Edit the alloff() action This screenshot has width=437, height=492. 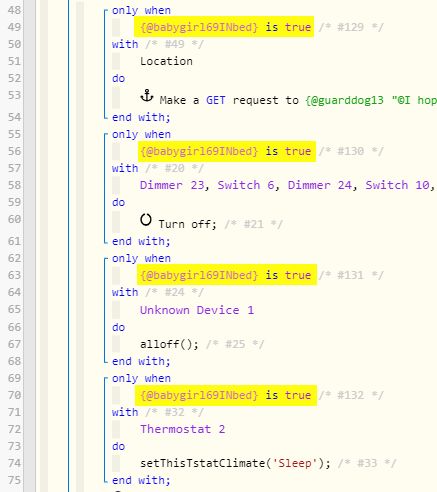click(169, 344)
